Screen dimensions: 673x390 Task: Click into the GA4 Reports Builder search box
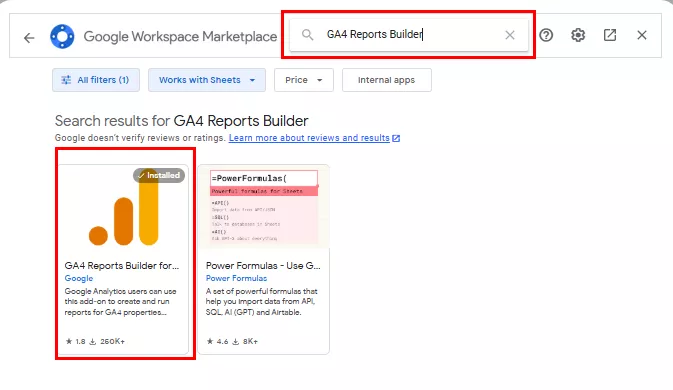[x=409, y=35]
